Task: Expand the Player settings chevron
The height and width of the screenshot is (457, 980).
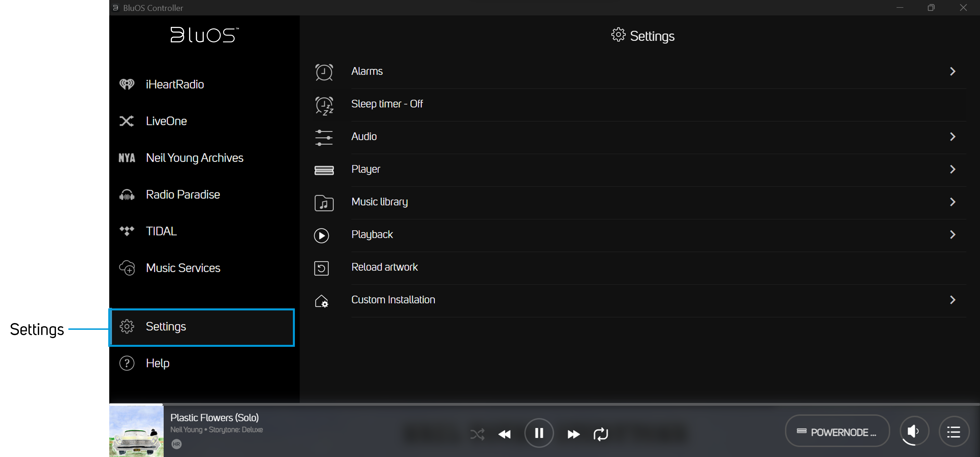Action: [952, 170]
